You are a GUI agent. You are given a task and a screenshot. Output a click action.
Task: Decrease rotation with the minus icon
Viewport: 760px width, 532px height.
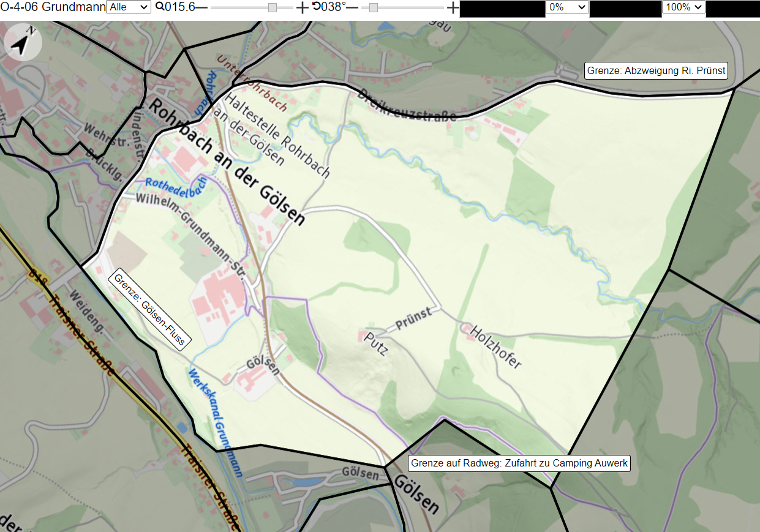coord(352,7)
